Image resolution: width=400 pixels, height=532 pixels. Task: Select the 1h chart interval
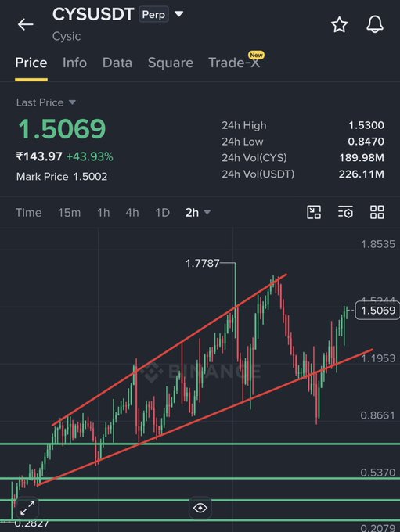[103, 212]
